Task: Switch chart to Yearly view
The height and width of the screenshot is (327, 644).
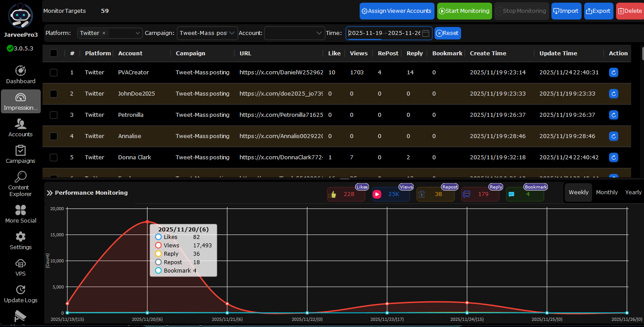Action: point(633,192)
